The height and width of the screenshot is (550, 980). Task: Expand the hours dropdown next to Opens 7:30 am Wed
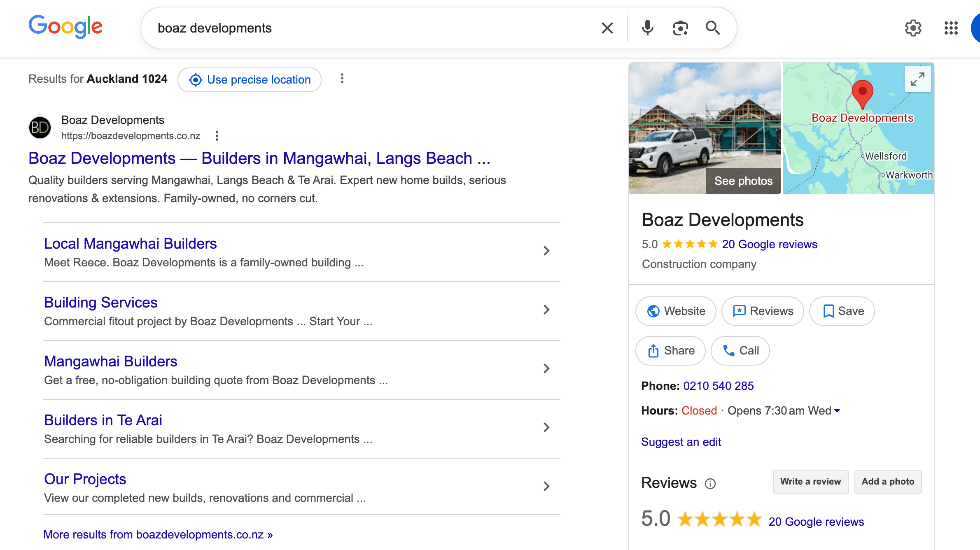coord(837,411)
